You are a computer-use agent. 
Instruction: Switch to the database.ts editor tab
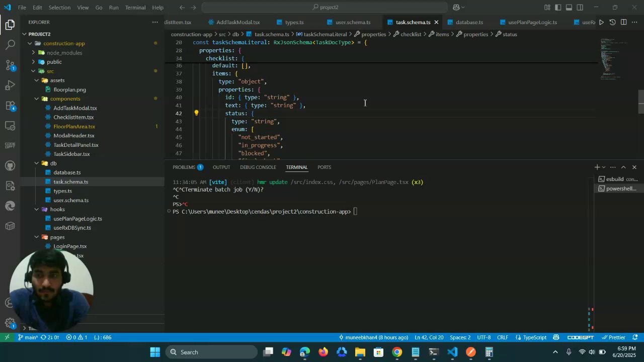point(469,22)
